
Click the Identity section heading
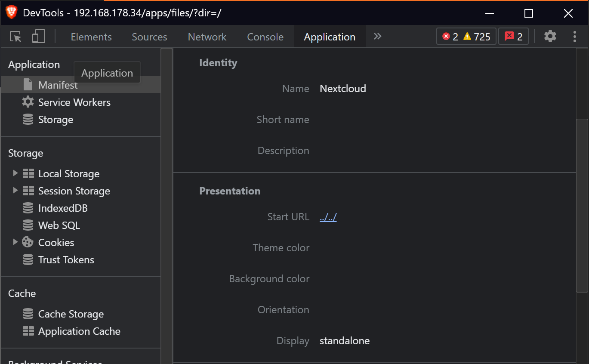tap(218, 63)
